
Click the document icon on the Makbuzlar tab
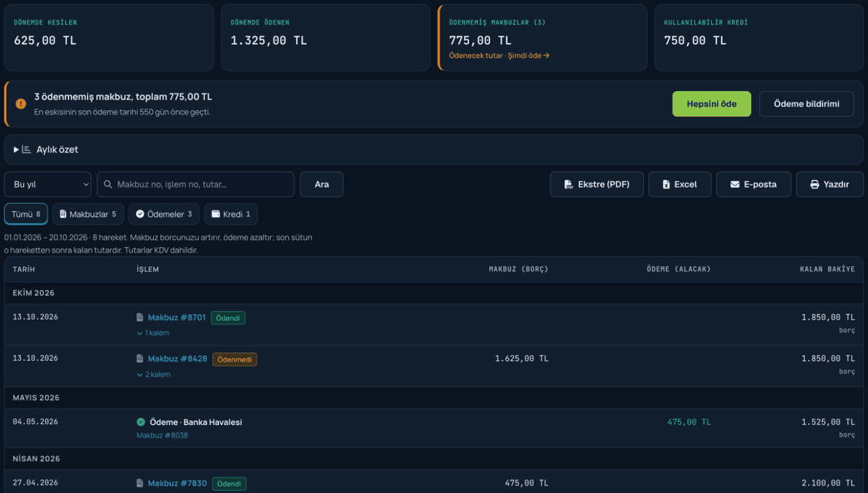tap(63, 214)
